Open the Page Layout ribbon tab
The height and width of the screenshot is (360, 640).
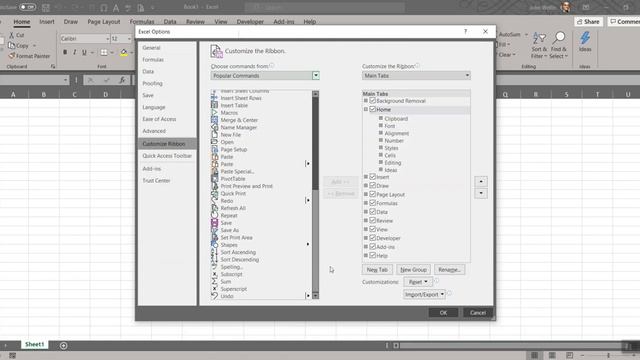click(x=104, y=22)
